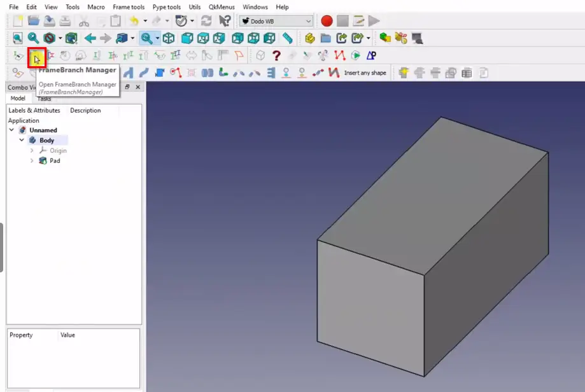
Task: Open the FrameBranch Manager tool
Action: (x=36, y=56)
